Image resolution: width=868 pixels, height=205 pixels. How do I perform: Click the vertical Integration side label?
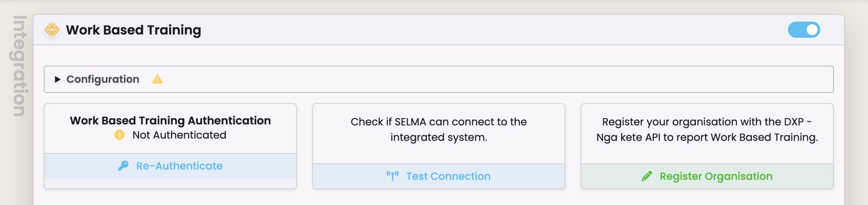20,66
